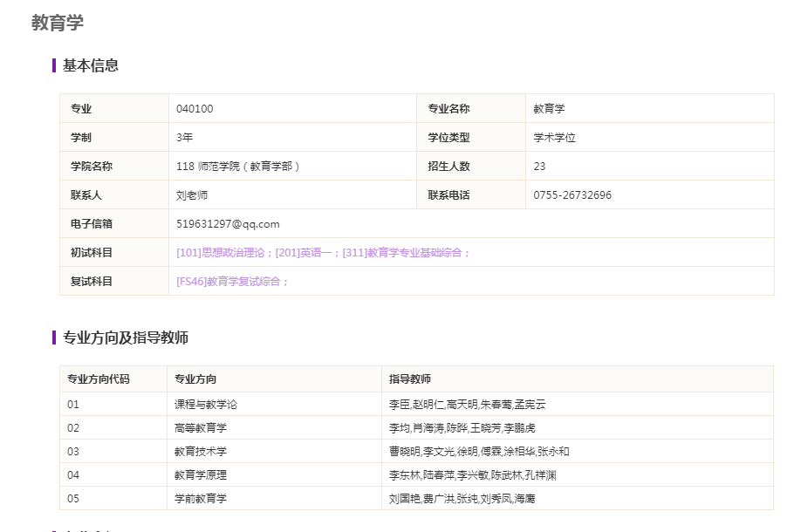Click the 专业 label cell in basic info
The height and width of the screenshot is (532, 801).
(114, 108)
